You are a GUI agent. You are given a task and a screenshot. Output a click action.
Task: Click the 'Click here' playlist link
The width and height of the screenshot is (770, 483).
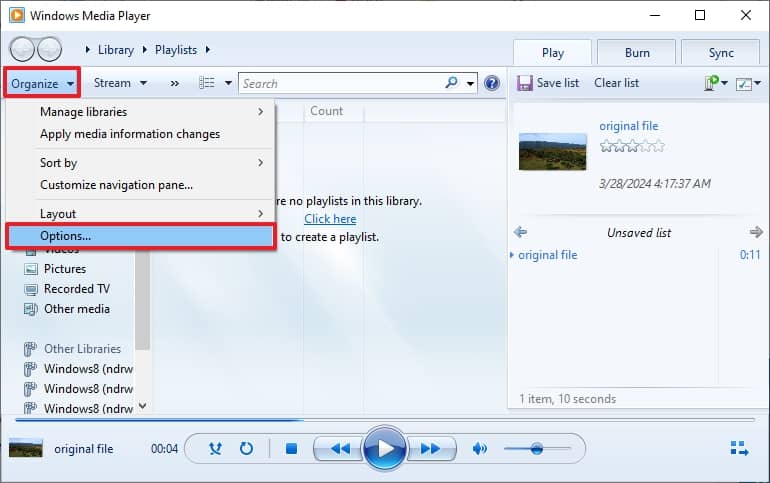pyautogui.click(x=330, y=219)
